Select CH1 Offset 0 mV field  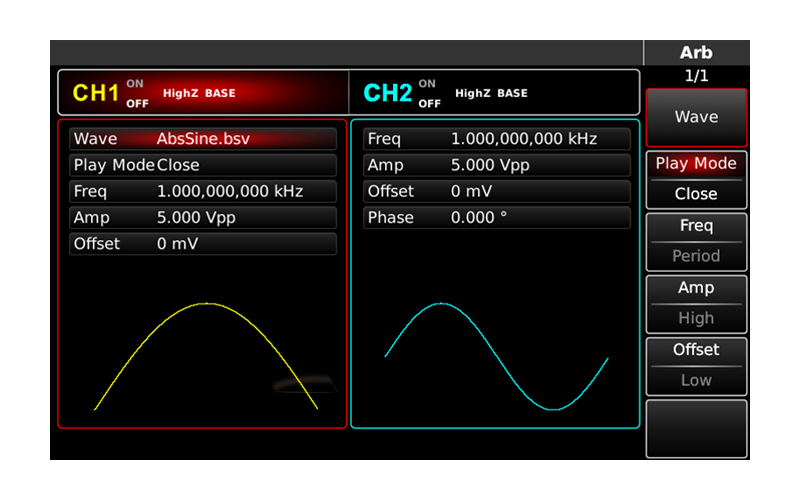[203, 244]
